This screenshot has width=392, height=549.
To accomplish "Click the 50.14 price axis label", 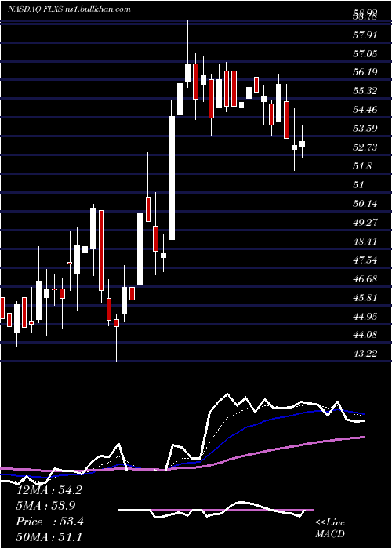I will click(x=365, y=203).
